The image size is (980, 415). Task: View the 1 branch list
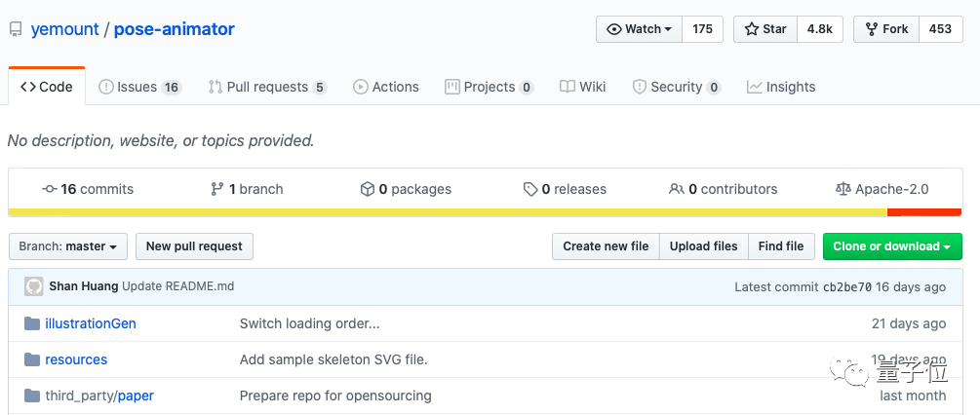(x=247, y=189)
